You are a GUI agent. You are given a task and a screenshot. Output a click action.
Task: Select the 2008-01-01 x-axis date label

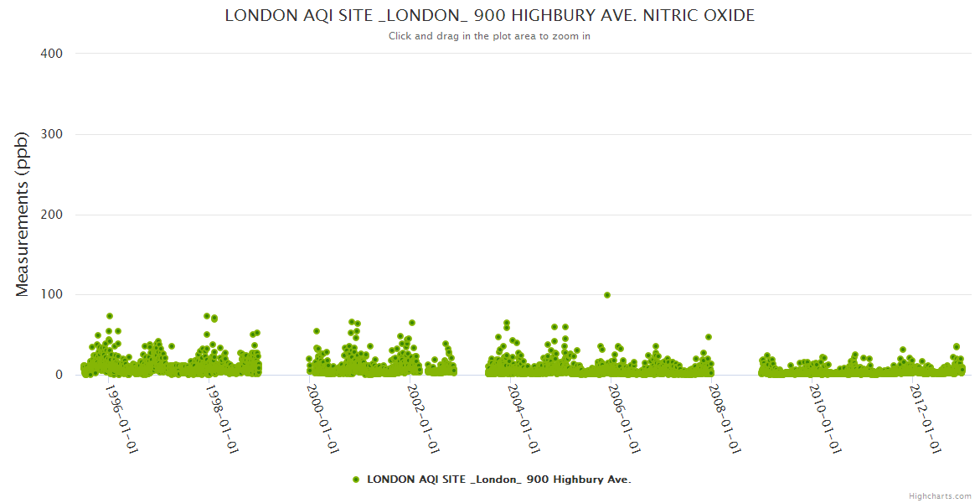coord(725,418)
